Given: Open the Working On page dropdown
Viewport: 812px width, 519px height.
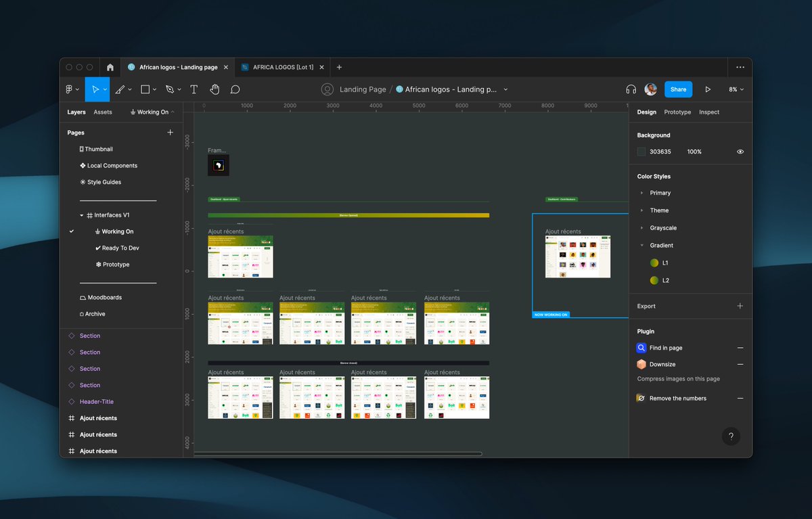Looking at the screenshot, I should pos(152,112).
